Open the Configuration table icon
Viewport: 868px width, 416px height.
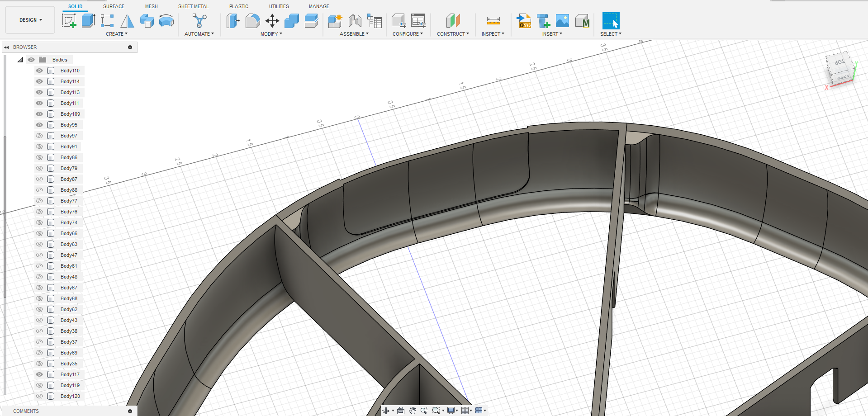pos(418,21)
